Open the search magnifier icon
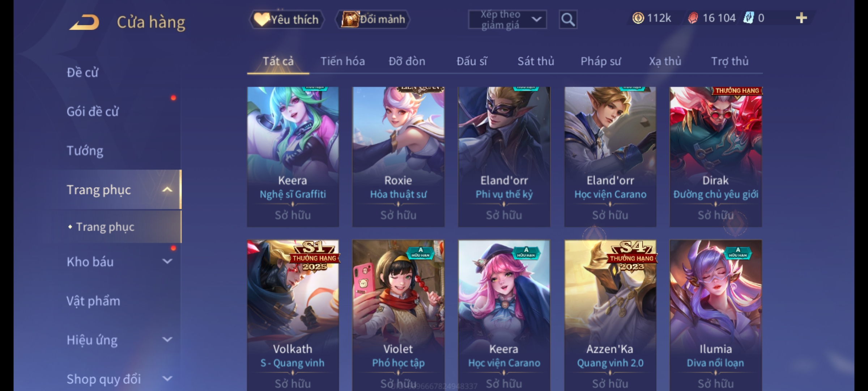The height and width of the screenshot is (391, 868). [568, 20]
